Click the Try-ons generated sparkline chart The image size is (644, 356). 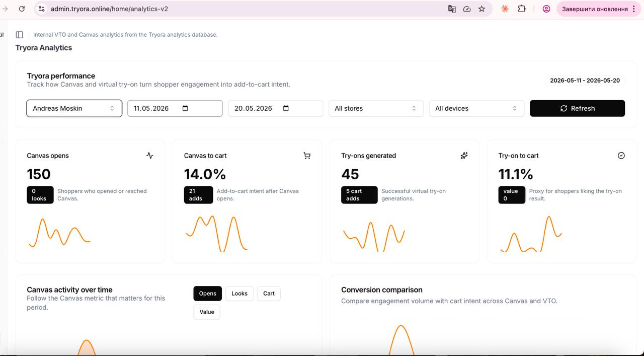(374, 237)
